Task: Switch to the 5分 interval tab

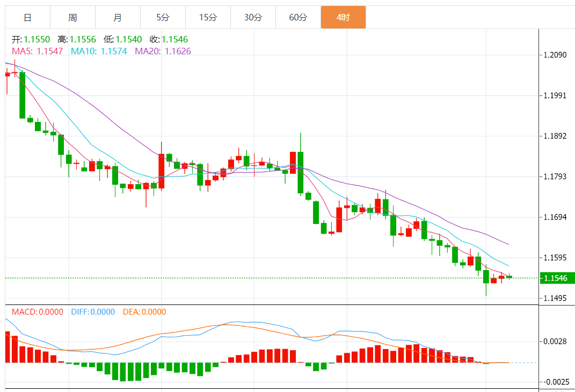Action: 163,17
